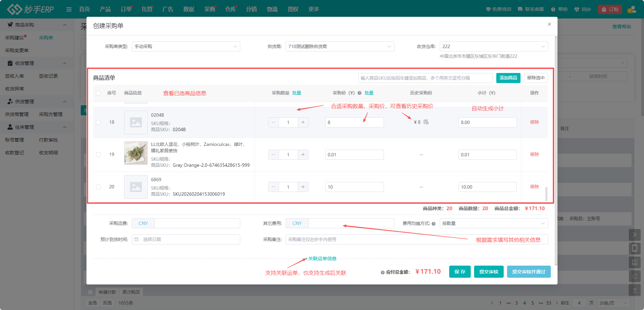Viewport: 644px width, 310px height.
Task: Open history purchase price icon for item 18
Action: pyautogui.click(x=426, y=122)
